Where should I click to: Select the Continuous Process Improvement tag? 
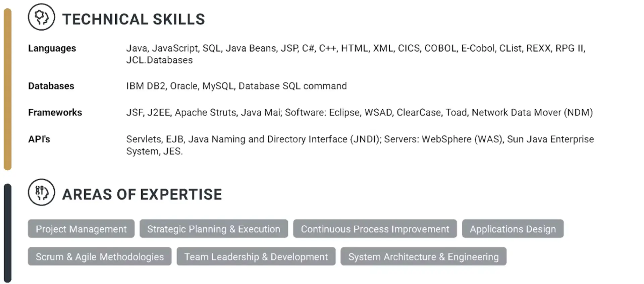[375, 229]
